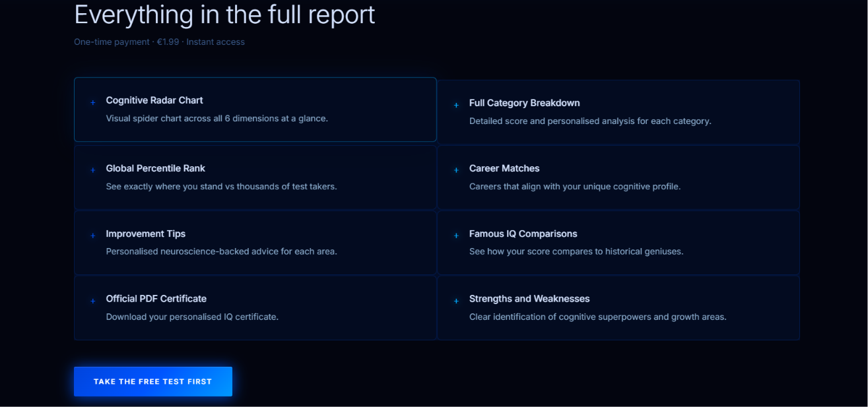Select the Improvement Tips title
Image resolution: width=868 pixels, height=407 pixels.
pyautogui.click(x=146, y=234)
